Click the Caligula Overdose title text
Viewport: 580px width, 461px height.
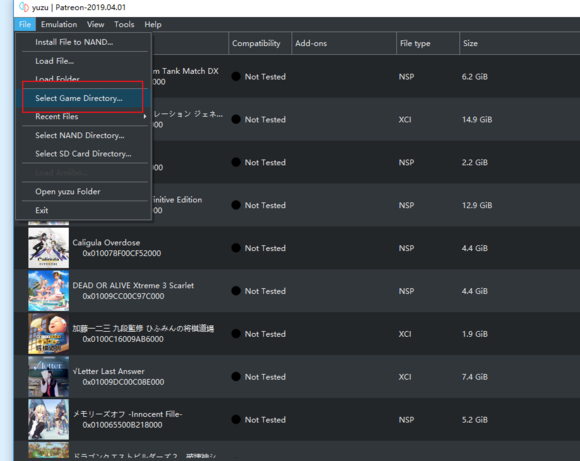[106, 243]
